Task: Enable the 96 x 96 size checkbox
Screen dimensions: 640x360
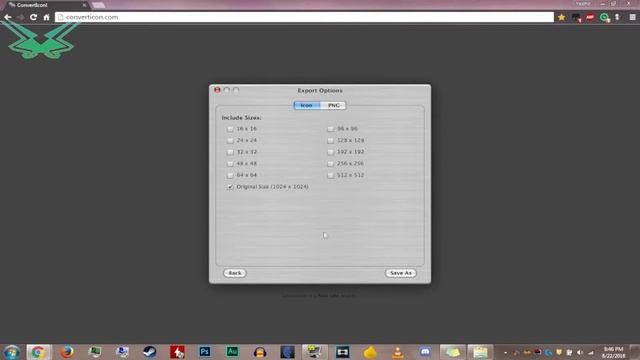Action: [331, 129]
